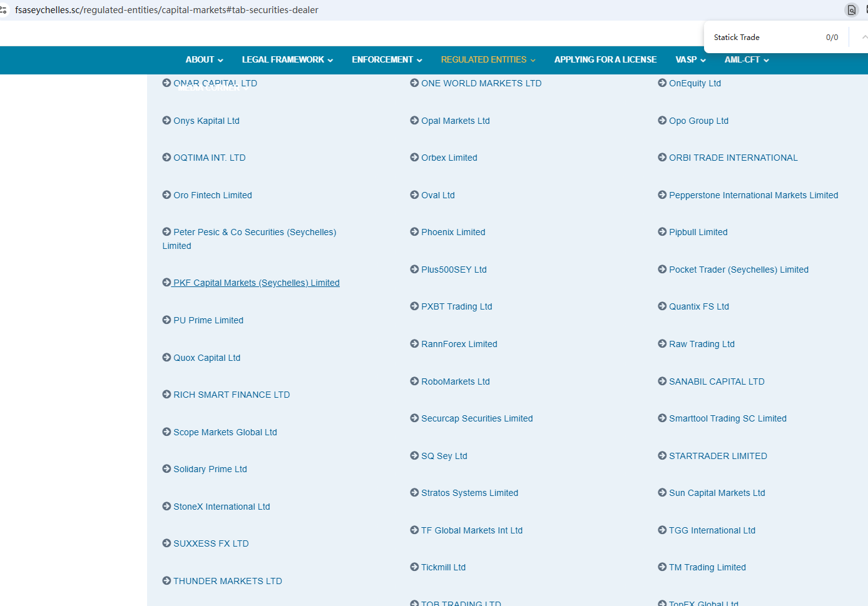Select the arrow icon next to STARTRADER LIMITED
868x606 pixels.
coord(662,455)
